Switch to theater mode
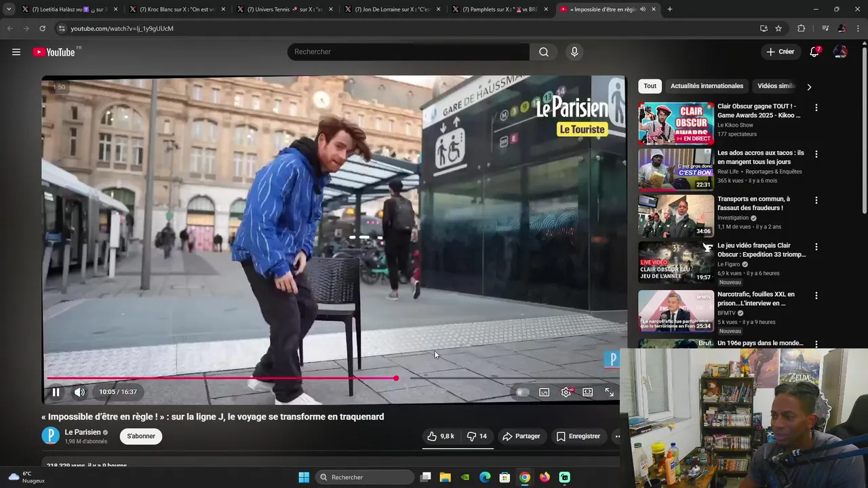The height and width of the screenshot is (488, 868). pos(588,392)
